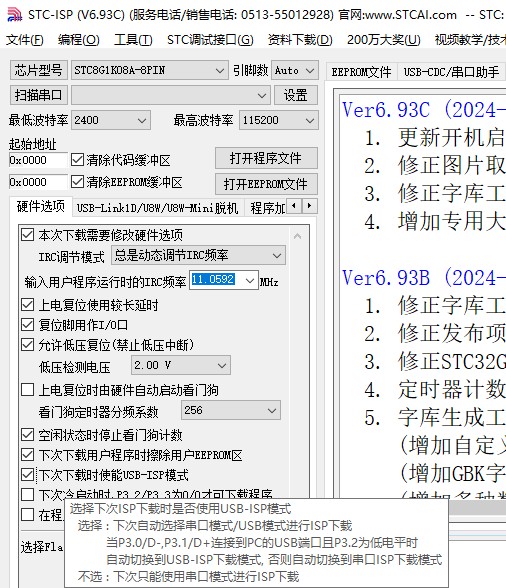Toggle 上电复位使用较长延时 checkbox
This screenshot has height=588, width=506.
(27, 305)
